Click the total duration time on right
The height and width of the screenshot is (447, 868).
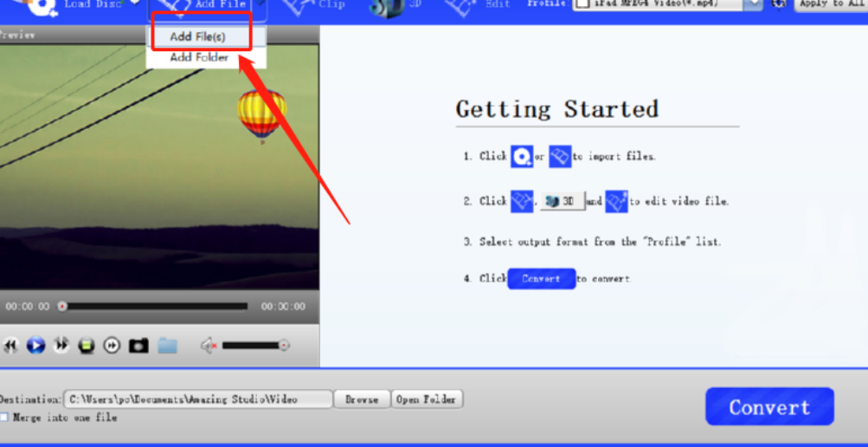pos(283,307)
